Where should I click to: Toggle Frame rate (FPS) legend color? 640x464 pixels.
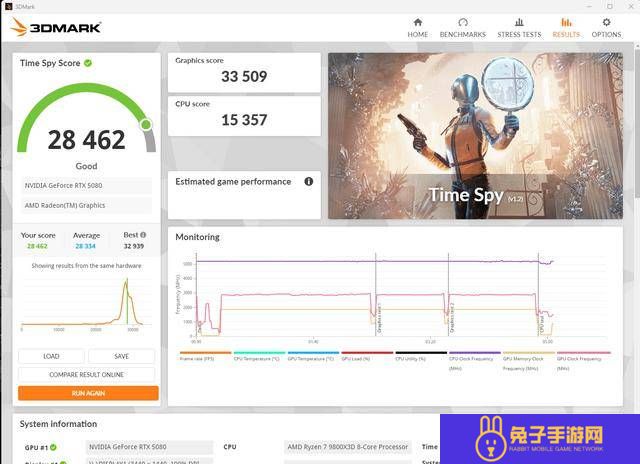[x=205, y=353]
